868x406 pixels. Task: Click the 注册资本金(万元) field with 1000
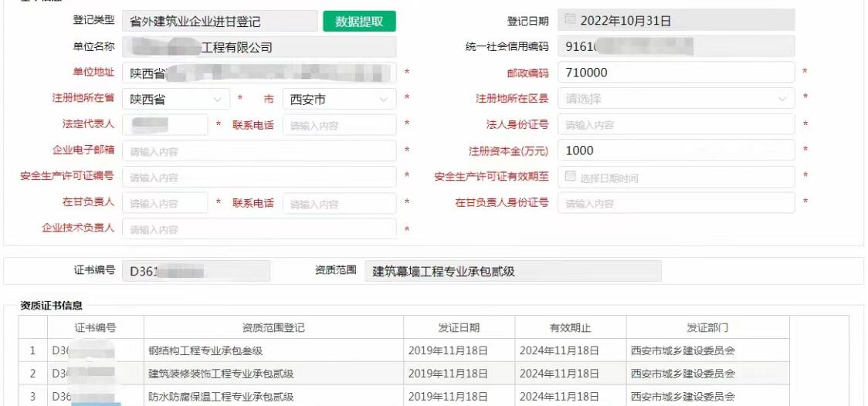tap(676, 151)
